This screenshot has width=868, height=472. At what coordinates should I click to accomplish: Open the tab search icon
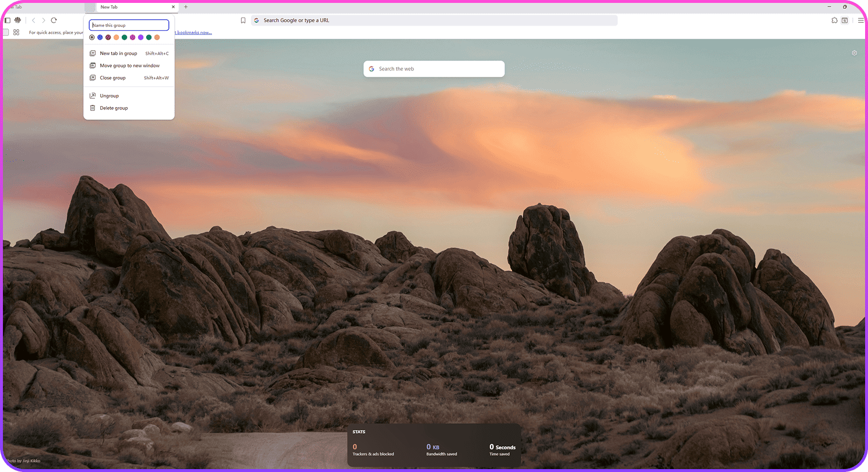click(844, 20)
